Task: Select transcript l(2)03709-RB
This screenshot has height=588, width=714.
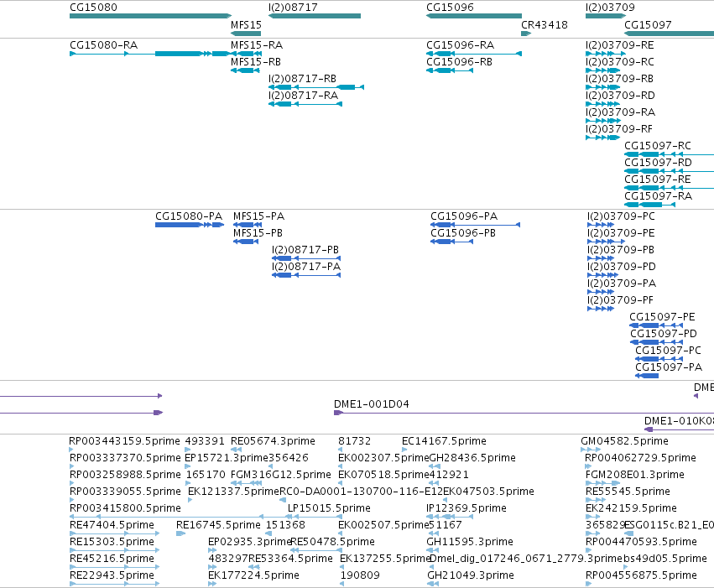Action: [619, 79]
